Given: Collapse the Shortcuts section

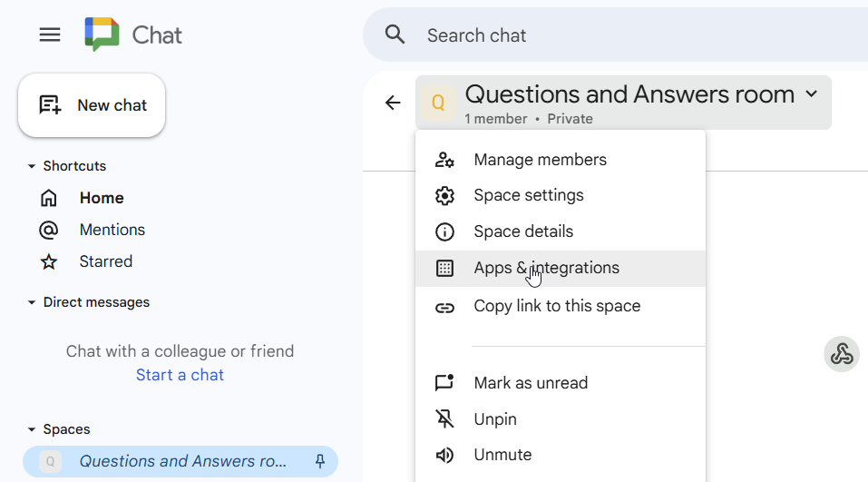Looking at the screenshot, I should click(32, 166).
